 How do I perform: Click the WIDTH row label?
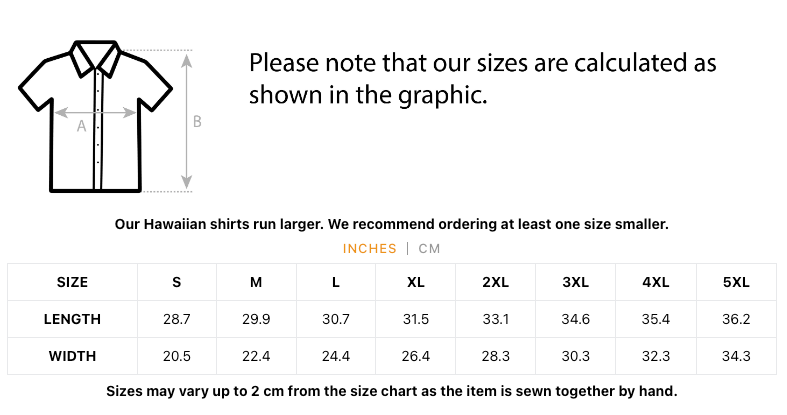click(72, 356)
